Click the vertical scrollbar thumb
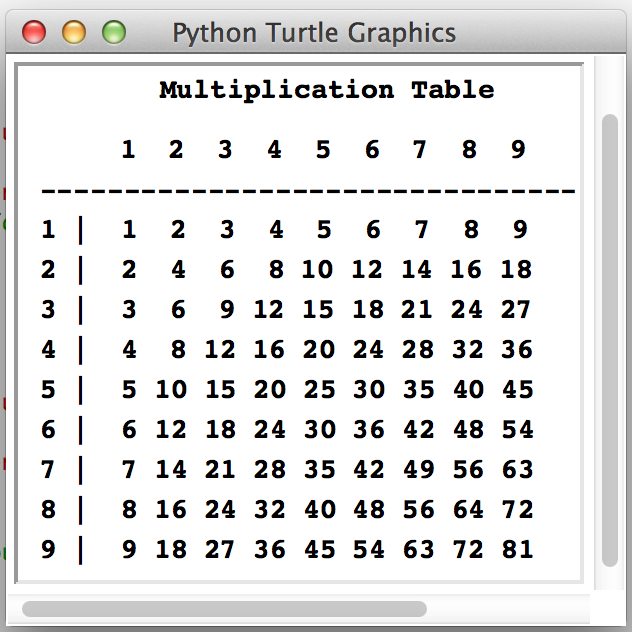The width and height of the screenshot is (632, 632). click(609, 340)
